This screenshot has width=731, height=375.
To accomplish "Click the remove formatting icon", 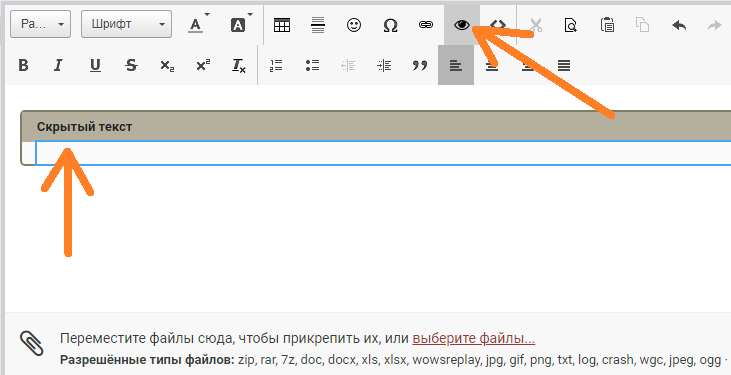I will pyautogui.click(x=239, y=65).
